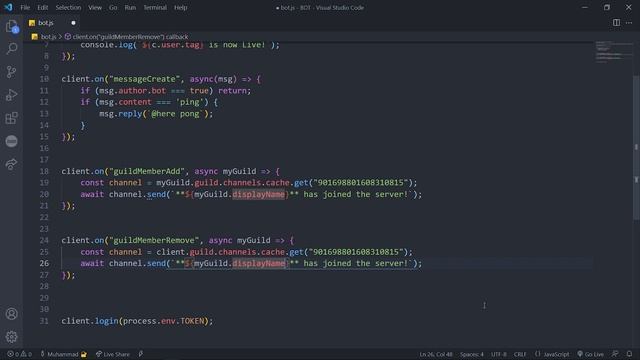Image resolution: width=640 pixels, height=360 pixels.
Task: Open Go menu
Action: point(113,7)
